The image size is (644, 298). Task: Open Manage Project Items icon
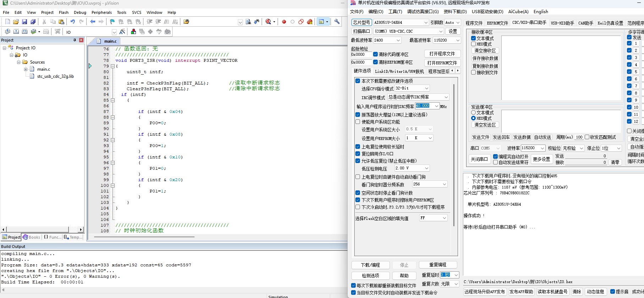pos(133,32)
